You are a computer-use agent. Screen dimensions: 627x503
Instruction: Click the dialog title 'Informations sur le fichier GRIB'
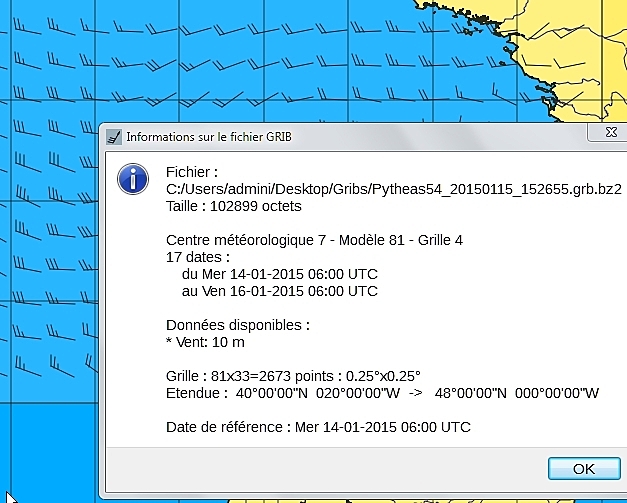209,137
